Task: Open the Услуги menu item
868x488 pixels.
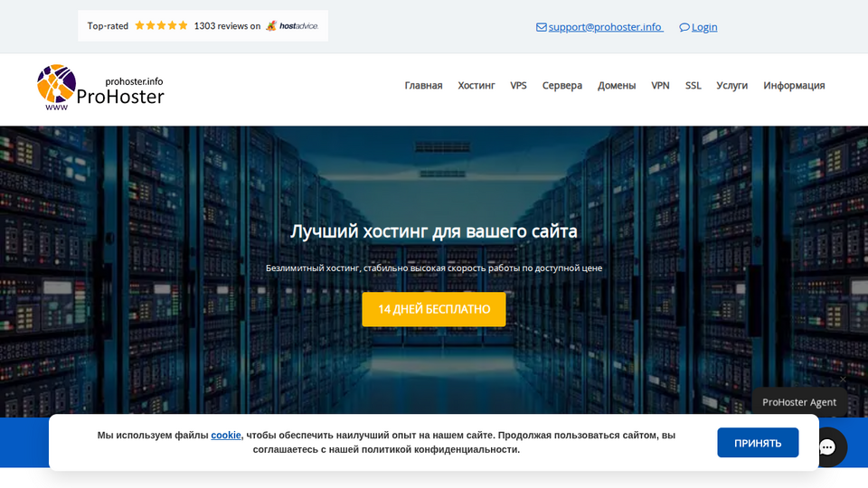Action: point(731,85)
